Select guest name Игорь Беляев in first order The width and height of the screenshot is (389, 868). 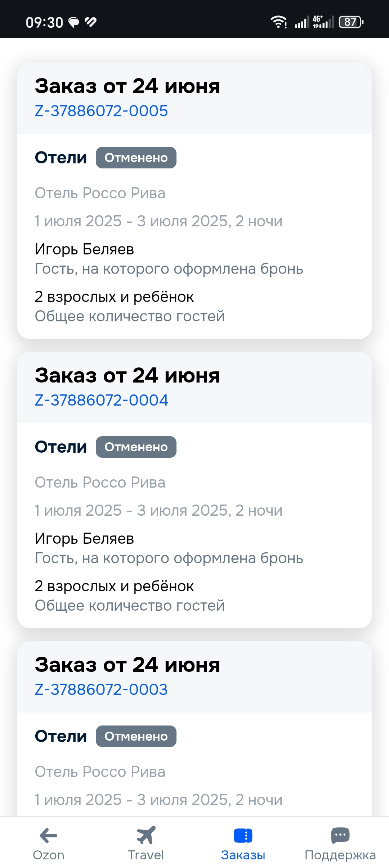pyautogui.click(x=84, y=249)
